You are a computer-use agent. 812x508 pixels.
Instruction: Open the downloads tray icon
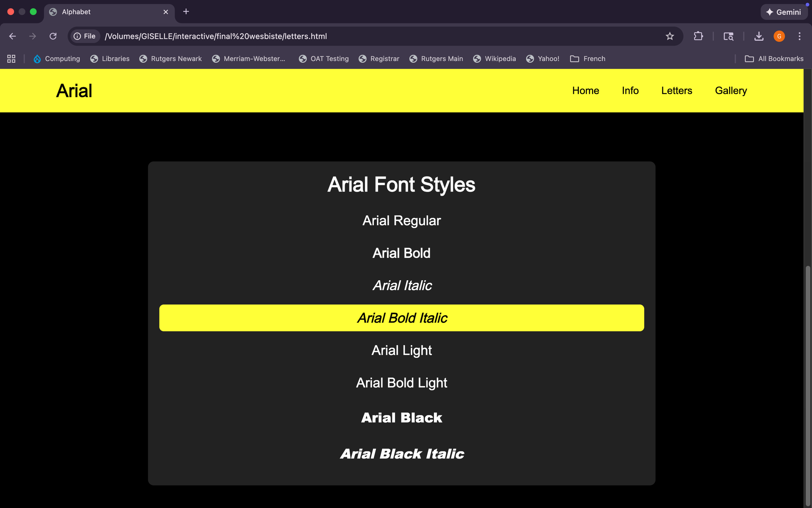[759, 36]
